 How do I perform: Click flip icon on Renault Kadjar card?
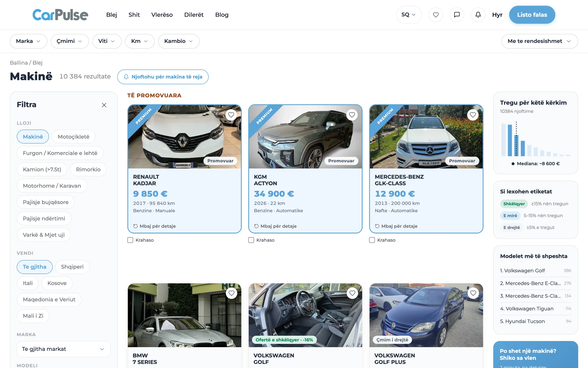click(x=135, y=226)
